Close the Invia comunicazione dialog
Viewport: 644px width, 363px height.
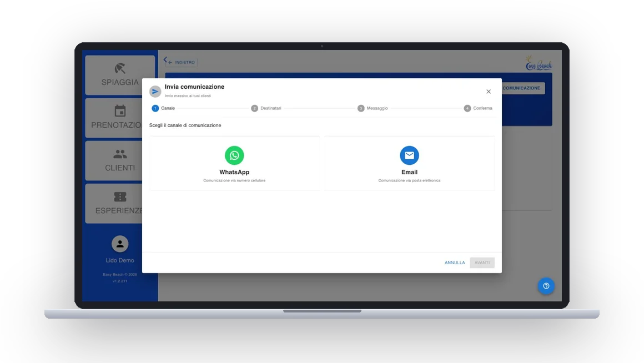click(x=489, y=92)
